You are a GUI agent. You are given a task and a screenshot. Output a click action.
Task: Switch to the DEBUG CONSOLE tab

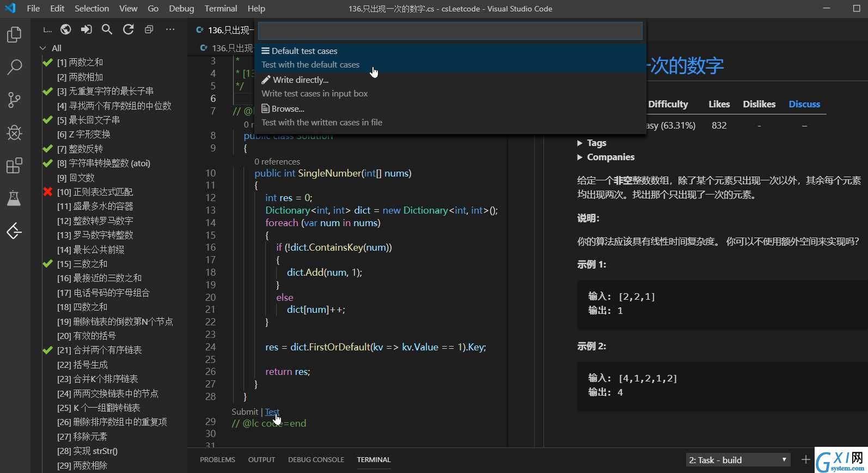click(316, 460)
